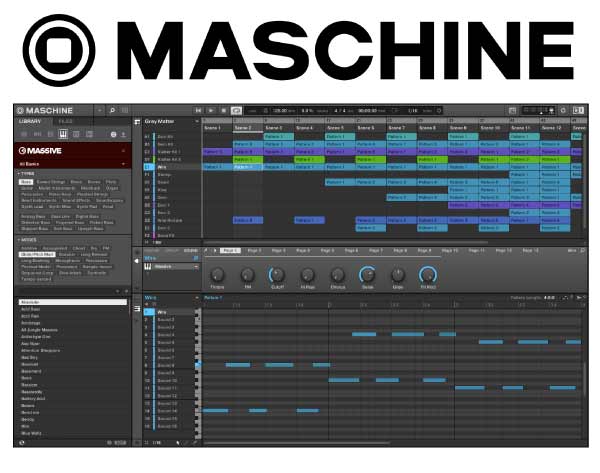Adjust the Chorus knob

pyautogui.click(x=338, y=275)
